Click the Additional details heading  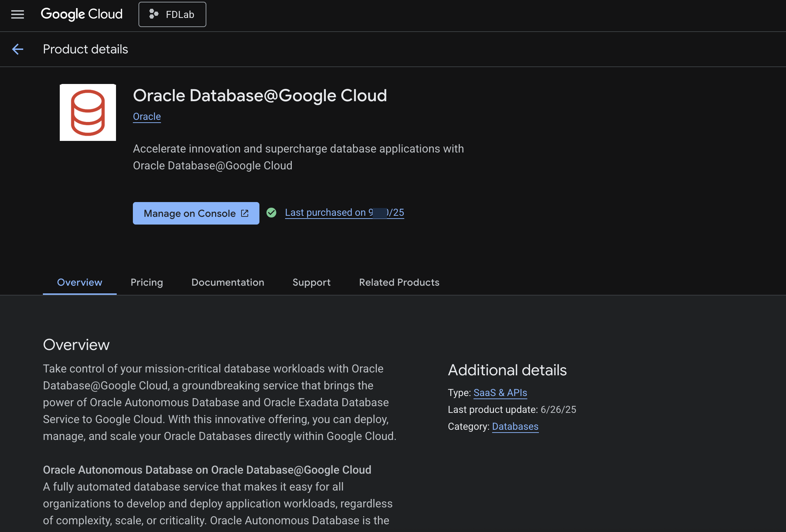(507, 370)
